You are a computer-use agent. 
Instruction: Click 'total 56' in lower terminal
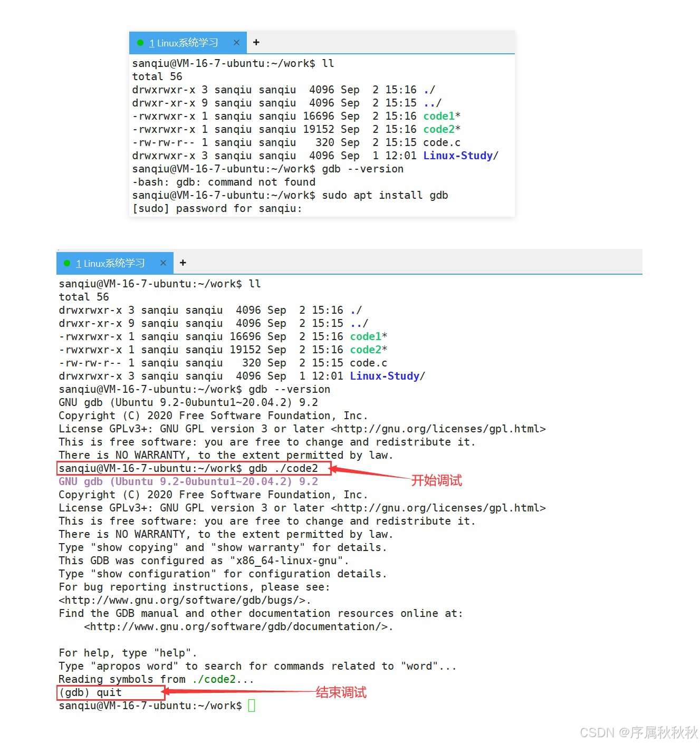[84, 297]
